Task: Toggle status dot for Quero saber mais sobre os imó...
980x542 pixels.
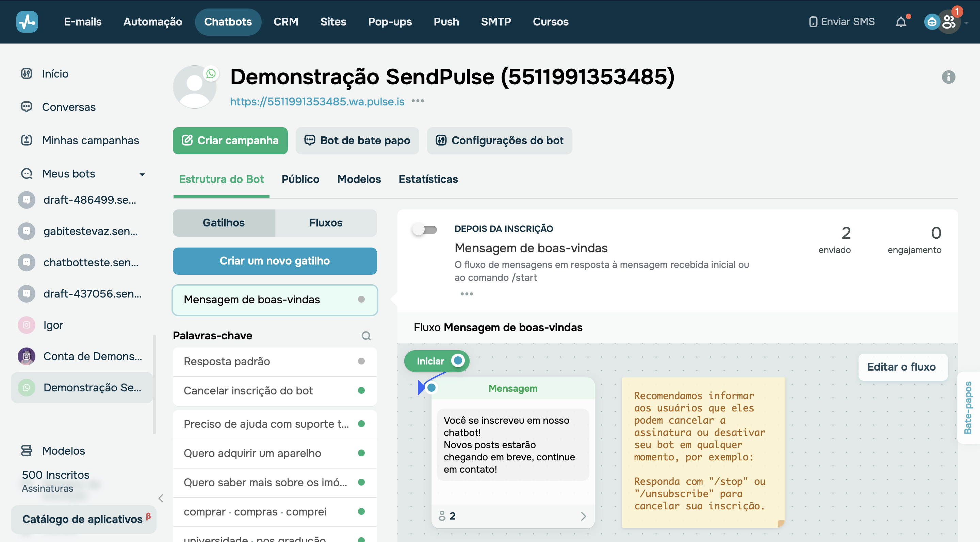Action: (x=361, y=482)
